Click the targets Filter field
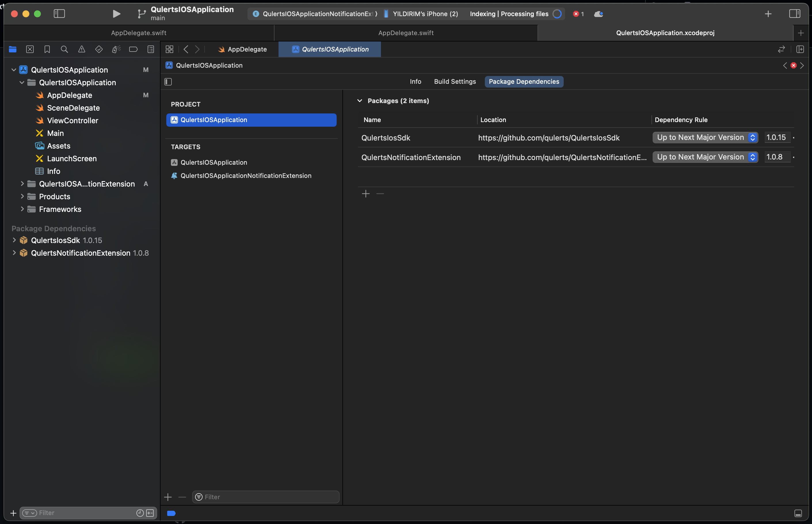 266,497
